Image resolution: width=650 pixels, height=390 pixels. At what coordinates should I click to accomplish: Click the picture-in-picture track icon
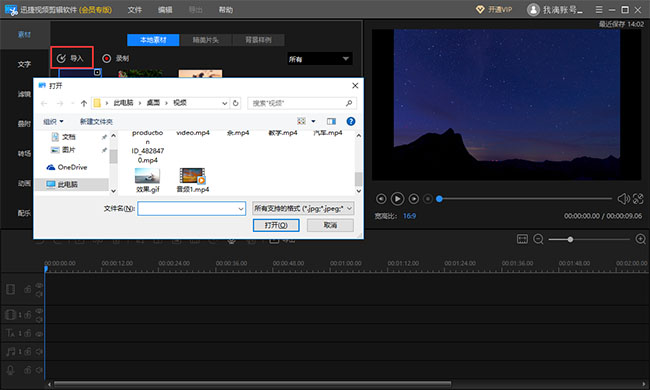click(x=10, y=315)
